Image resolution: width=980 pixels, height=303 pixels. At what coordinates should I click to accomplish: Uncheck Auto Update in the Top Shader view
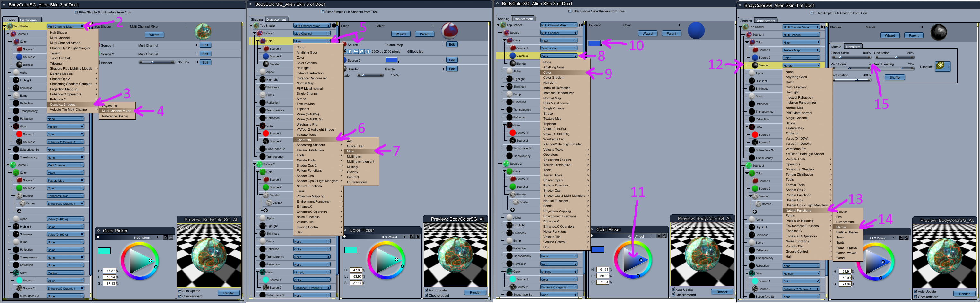click(180, 291)
